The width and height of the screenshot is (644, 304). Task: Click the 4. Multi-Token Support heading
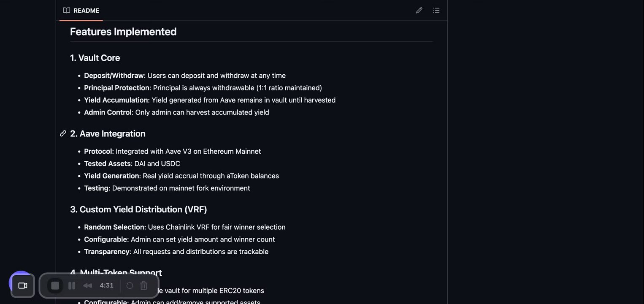pyautogui.click(x=121, y=273)
